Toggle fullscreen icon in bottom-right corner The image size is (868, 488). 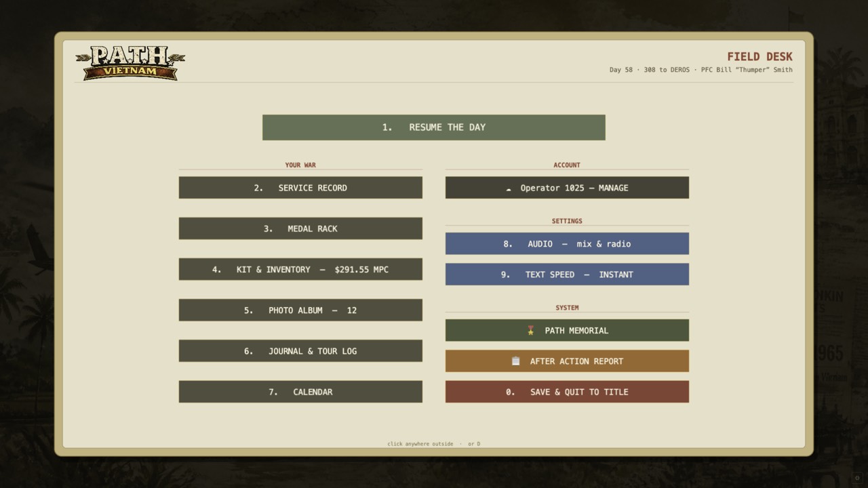click(x=857, y=478)
